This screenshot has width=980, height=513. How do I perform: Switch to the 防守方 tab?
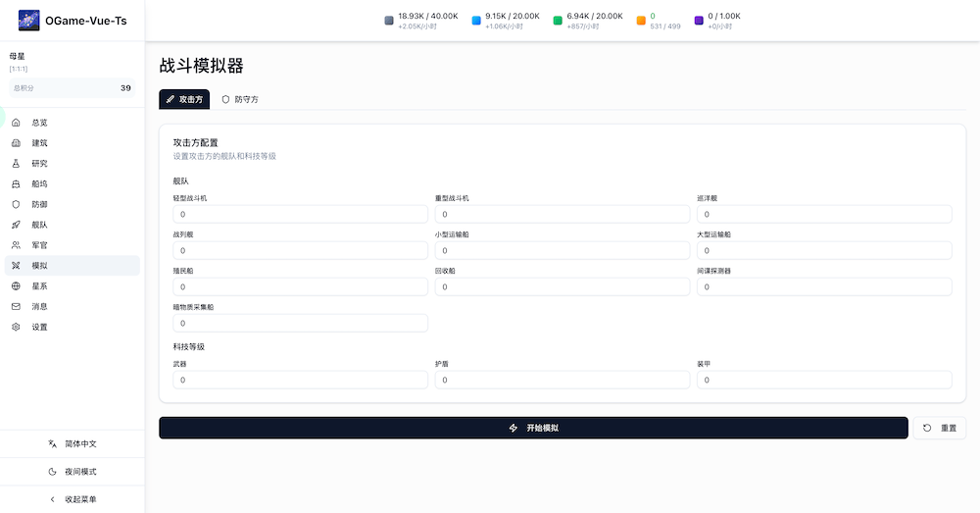point(240,99)
